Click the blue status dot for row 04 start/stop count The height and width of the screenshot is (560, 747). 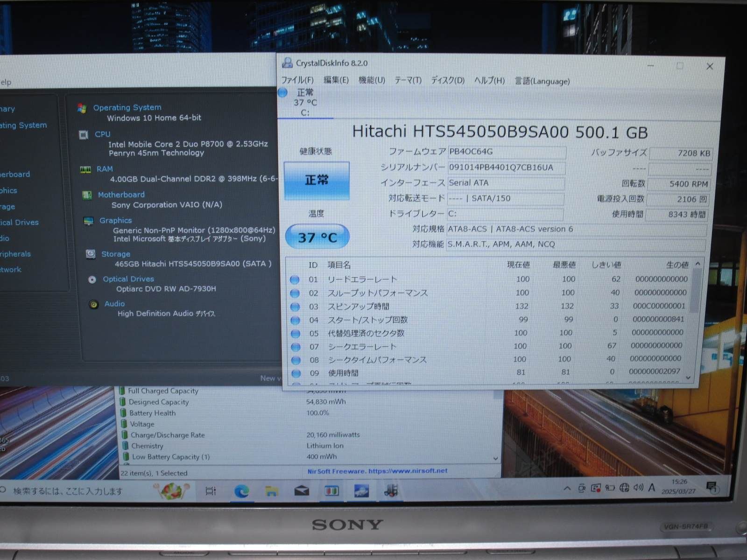[295, 320]
